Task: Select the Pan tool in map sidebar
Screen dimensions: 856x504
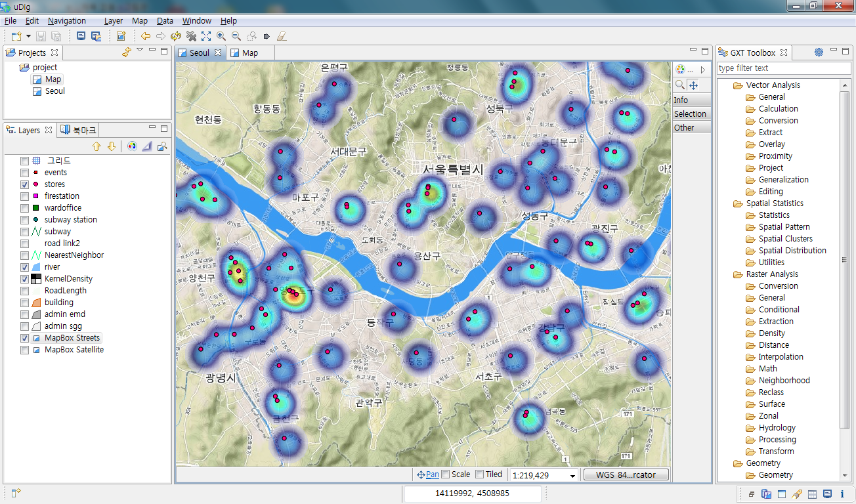Action: pyautogui.click(x=693, y=85)
